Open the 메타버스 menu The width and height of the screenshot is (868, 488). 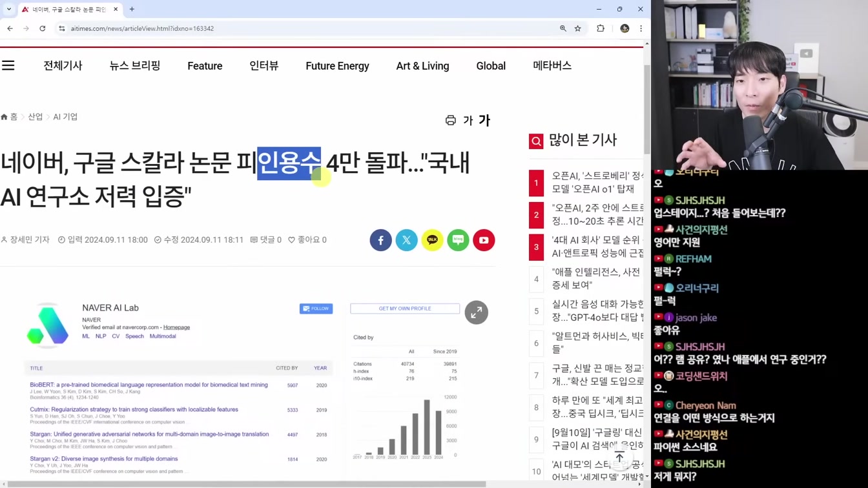[552, 66]
